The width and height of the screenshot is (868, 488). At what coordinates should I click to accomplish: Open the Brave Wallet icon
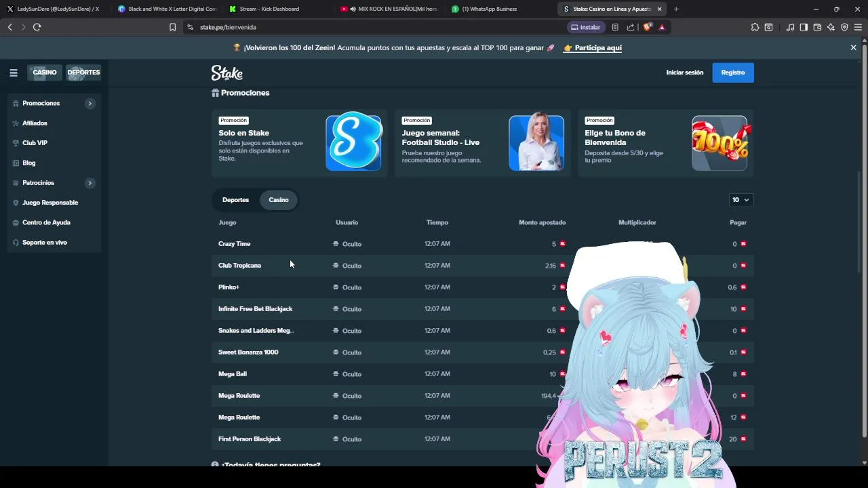tap(817, 27)
